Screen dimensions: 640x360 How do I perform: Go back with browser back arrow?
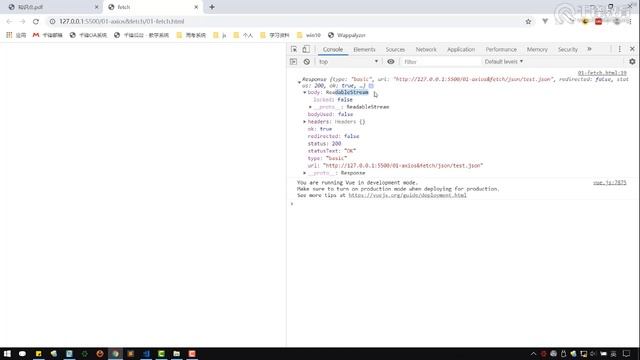[9, 21]
